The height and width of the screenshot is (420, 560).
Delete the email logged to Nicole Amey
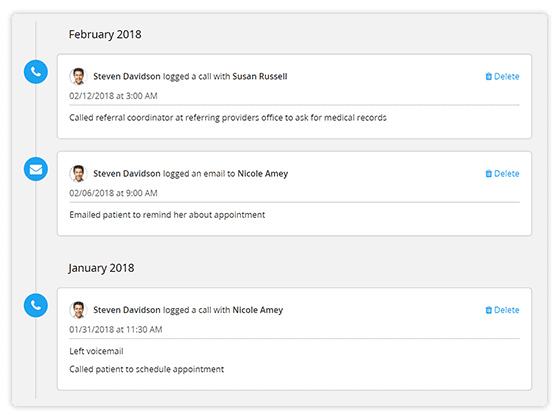pyautogui.click(x=502, y=174)
